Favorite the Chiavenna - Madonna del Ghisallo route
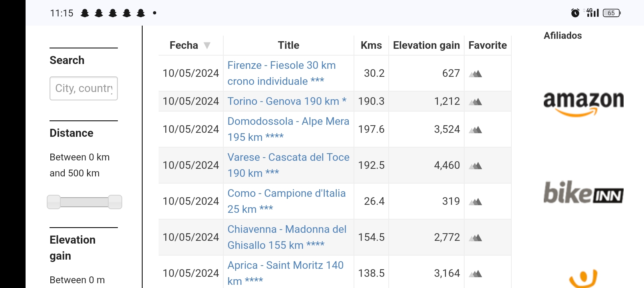The height and width of the screenshot is (288, 644). click(475, 238)
